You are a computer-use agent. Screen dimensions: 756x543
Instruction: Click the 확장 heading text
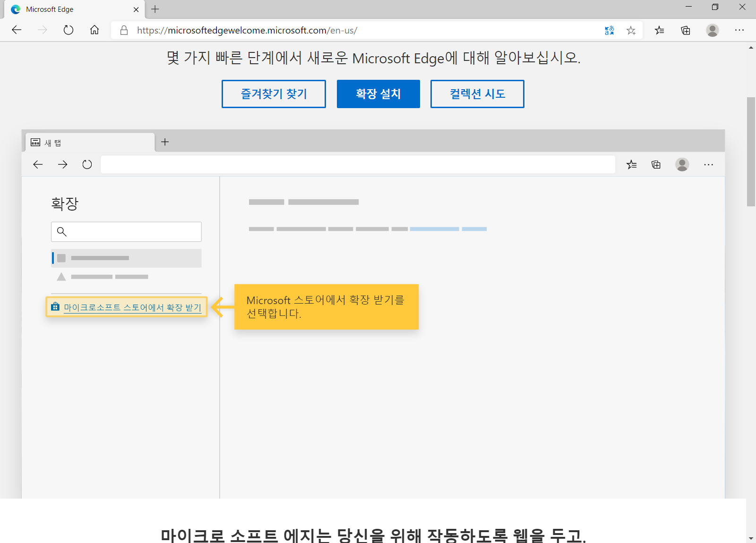pos(65,204)
